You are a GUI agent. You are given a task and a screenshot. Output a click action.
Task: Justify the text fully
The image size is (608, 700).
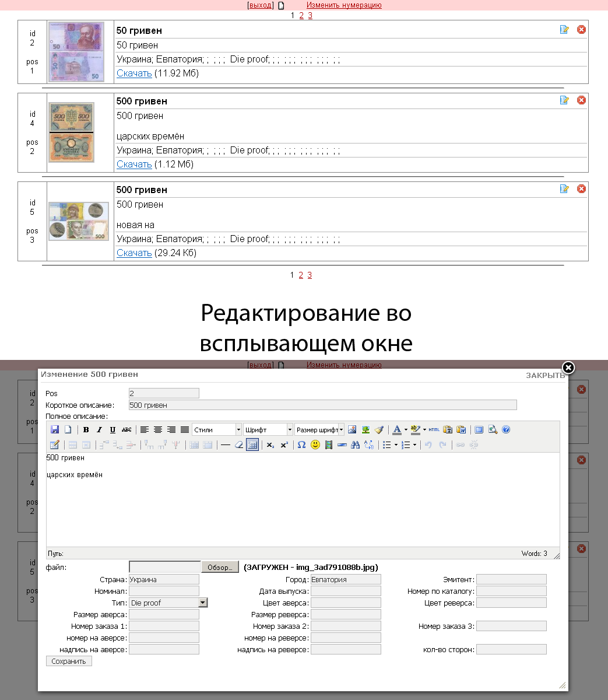(x=185, y=430)
